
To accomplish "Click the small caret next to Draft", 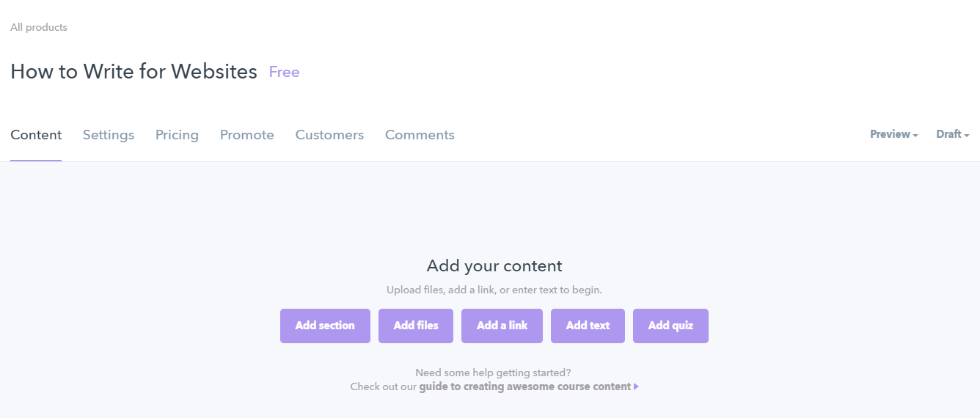I will coord(967,136).
